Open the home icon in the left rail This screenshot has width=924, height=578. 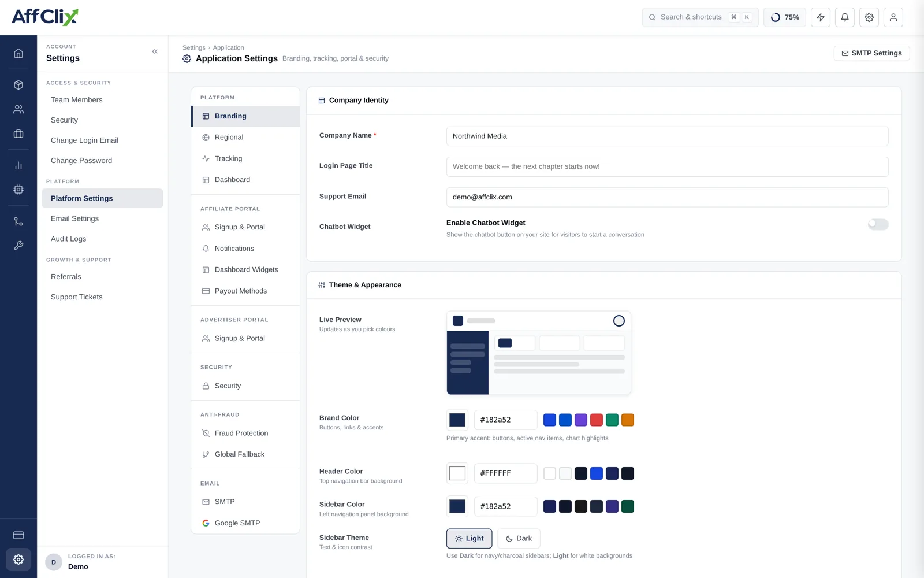(x=18, y=53)
